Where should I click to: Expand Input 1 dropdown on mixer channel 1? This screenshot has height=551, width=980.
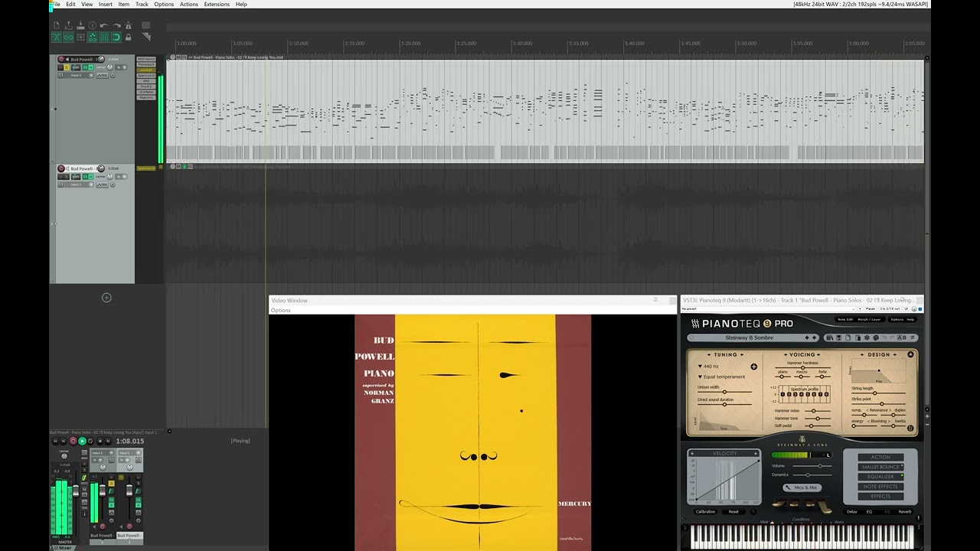coord(112,453)
